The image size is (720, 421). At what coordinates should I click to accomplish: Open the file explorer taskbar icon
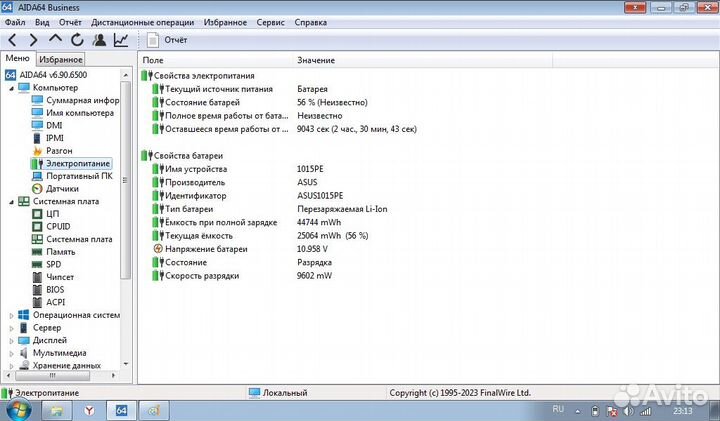(57, 410)
